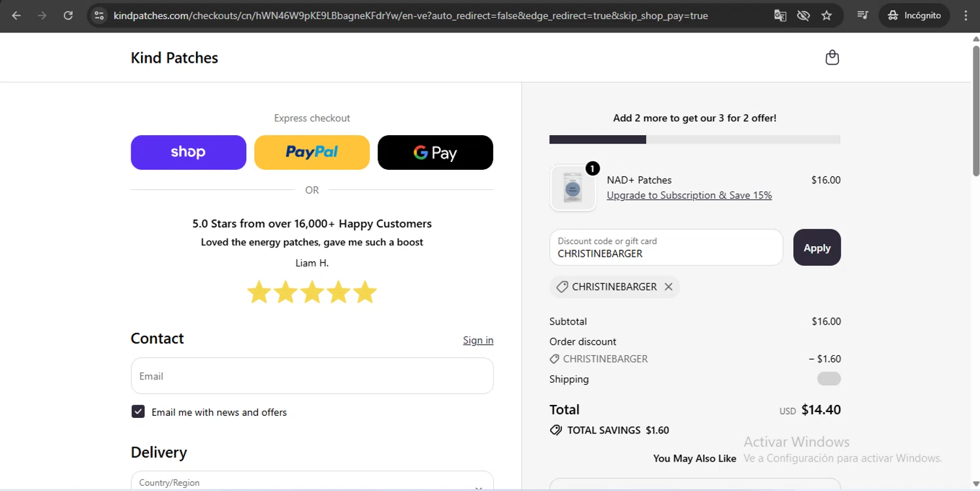Select the Subtotal $16.00 value
This screenshot has height=491, width=980.
(826, 321)
